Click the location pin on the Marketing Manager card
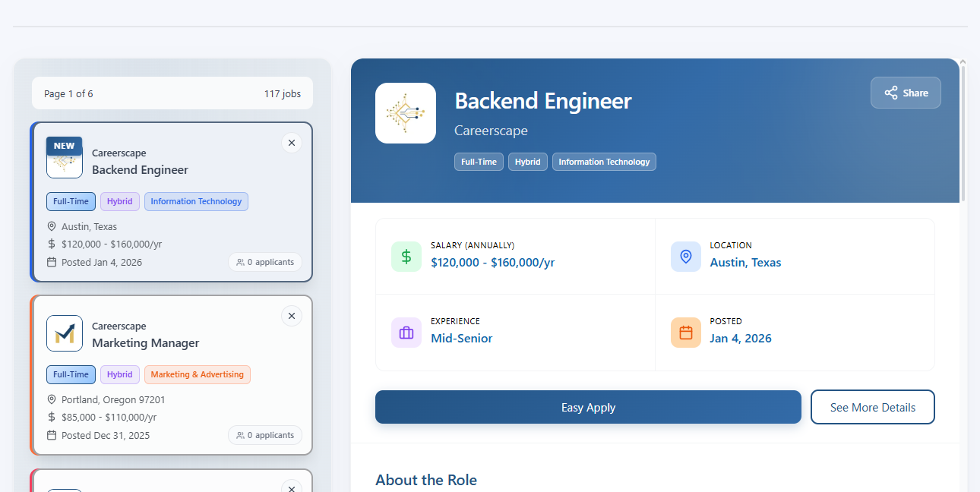This screenshot has width=980, height=492. [51, 399]
